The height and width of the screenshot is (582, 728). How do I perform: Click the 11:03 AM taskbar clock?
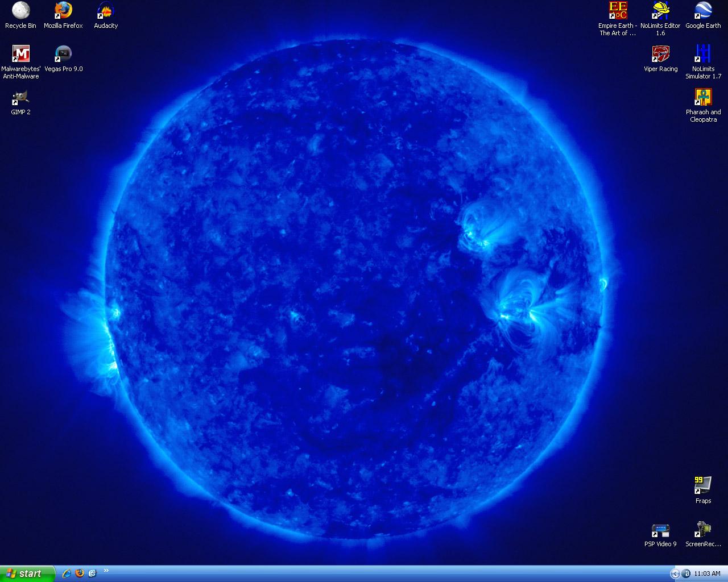[707, 574]
